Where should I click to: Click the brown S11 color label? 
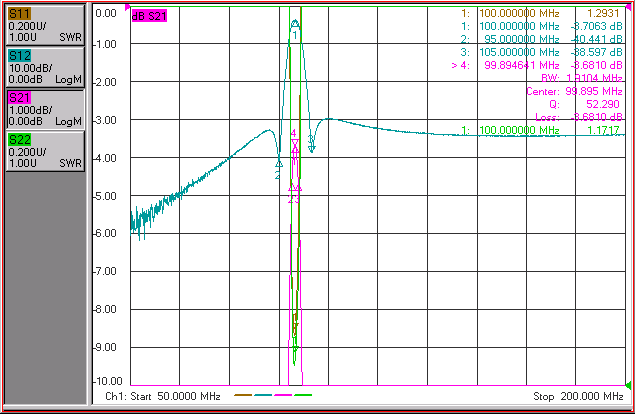pyautogui.click(x=19, y=14)
